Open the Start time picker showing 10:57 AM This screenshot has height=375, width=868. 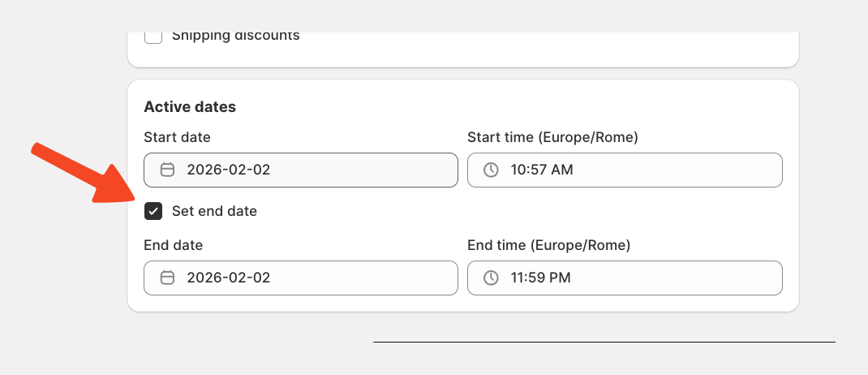click(625, 170)
